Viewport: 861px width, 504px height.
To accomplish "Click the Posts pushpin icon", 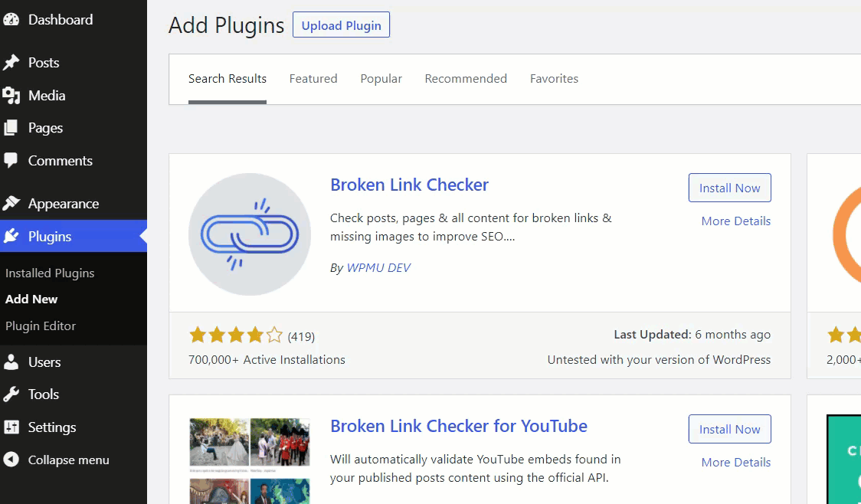I will tap(11, 63).
